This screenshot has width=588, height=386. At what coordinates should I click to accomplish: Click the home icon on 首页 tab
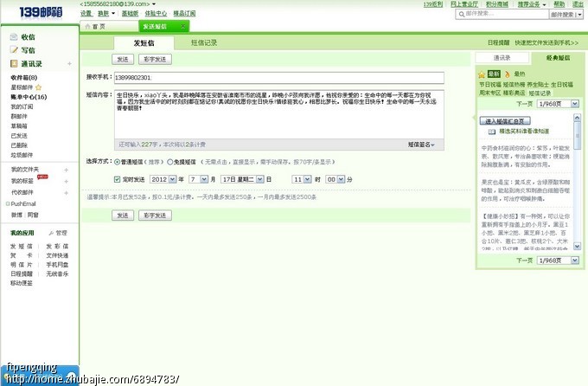click(87, 26)
